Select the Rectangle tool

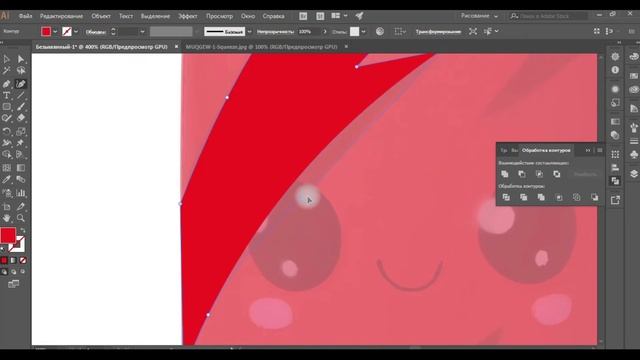pos(7,107)
